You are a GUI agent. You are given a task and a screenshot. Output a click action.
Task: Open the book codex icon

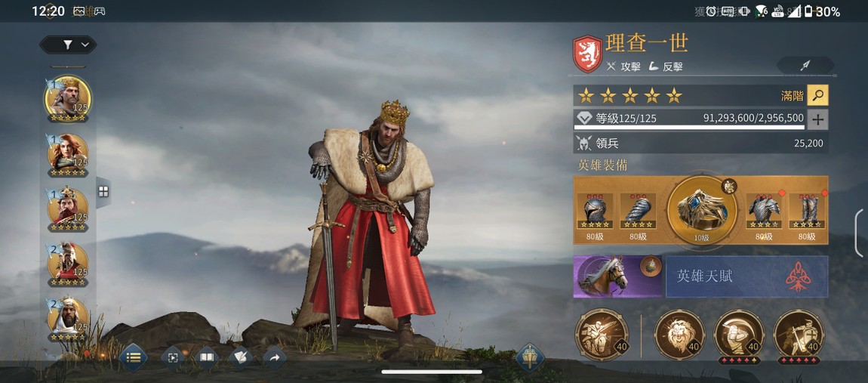click(207, 358)
